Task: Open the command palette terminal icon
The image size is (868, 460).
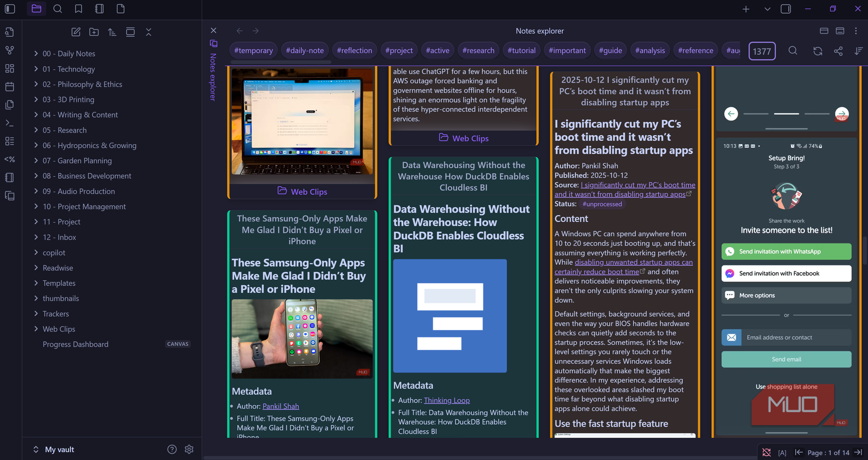Action: [x=9, y=123]
